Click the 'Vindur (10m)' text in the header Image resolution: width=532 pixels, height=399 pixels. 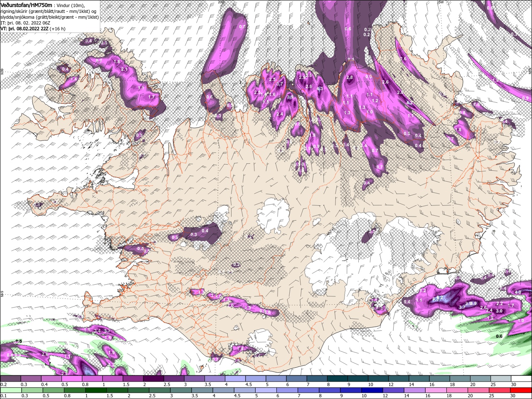tap(70, 5)
